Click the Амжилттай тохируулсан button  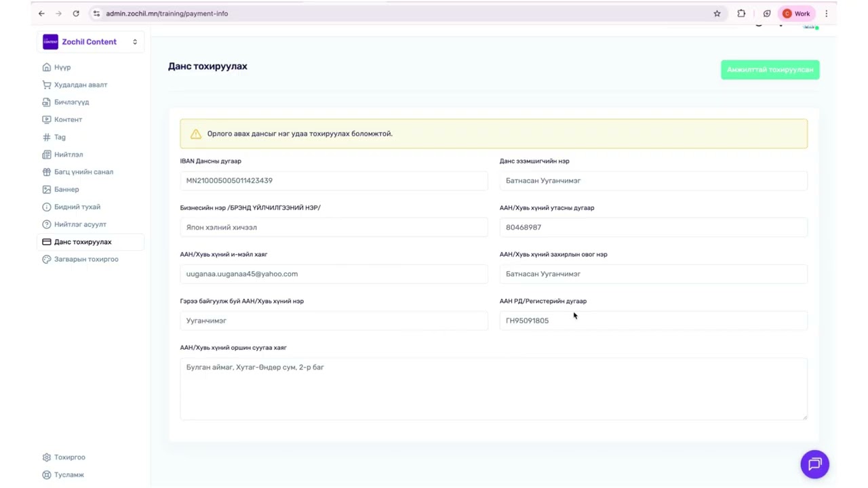(770, 70)
